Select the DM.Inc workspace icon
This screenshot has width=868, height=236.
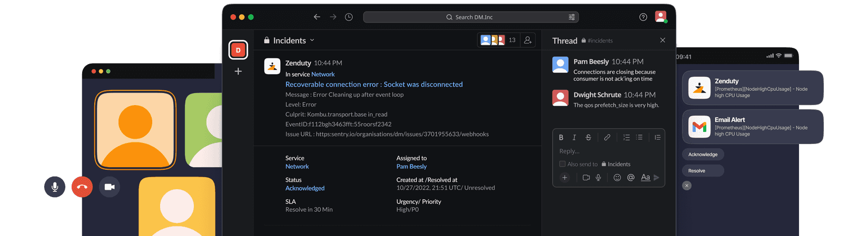click(238, 50)
